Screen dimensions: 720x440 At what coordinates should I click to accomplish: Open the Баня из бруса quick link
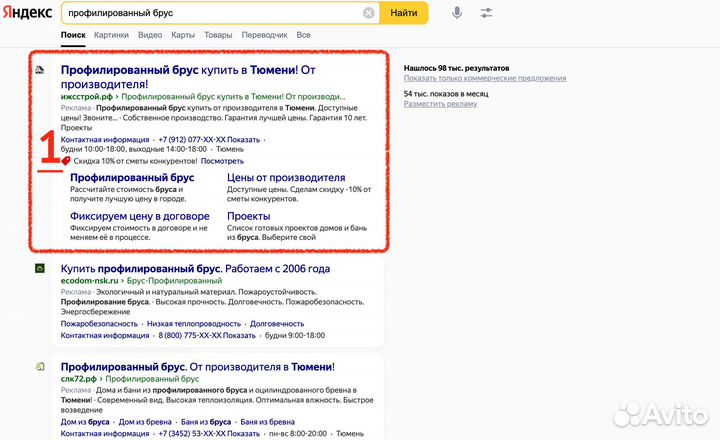tap(206, 422)
